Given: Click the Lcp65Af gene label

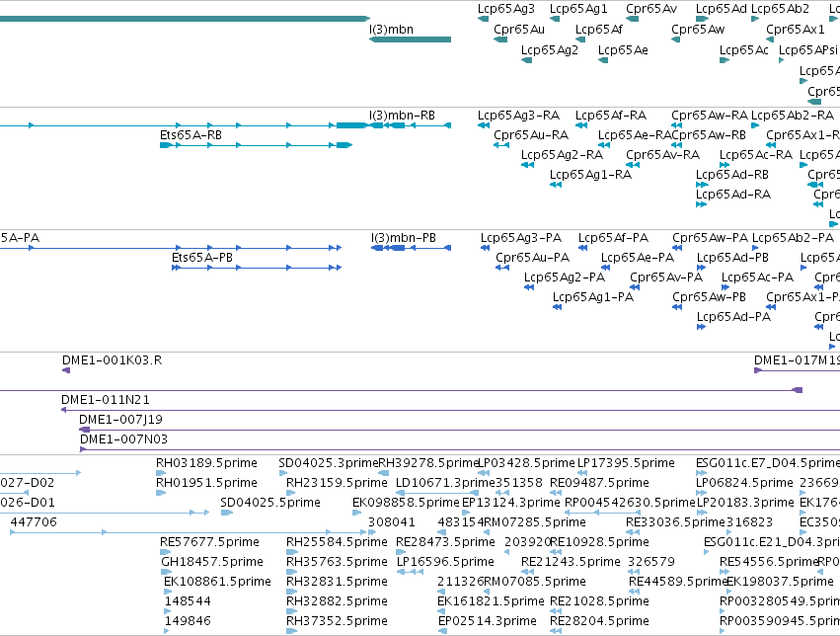Looking at the screenshot, I should point(598,30).
